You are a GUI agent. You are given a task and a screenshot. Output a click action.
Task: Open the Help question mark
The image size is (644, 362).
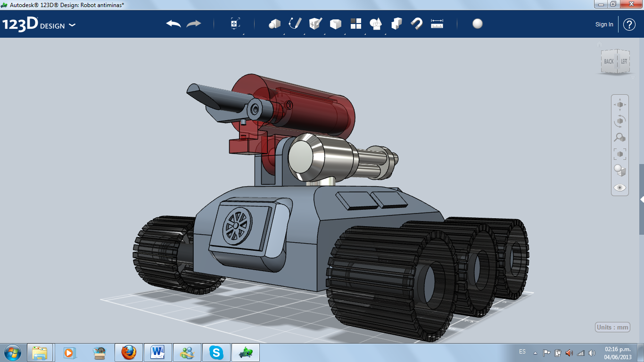629,25
